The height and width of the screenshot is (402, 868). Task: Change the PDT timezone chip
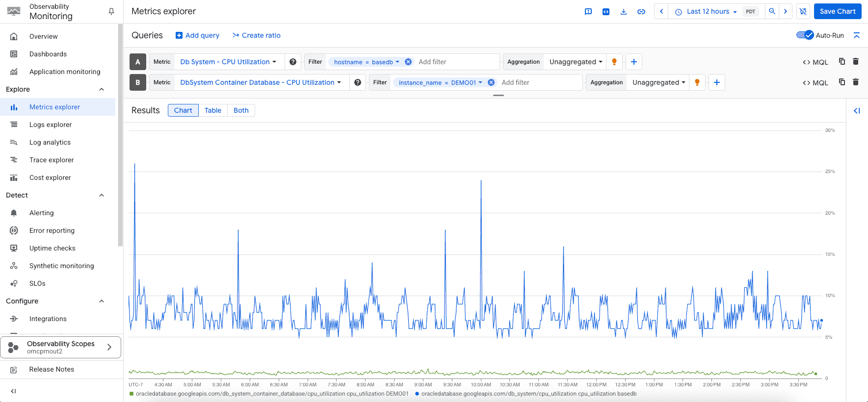(751, 11)
